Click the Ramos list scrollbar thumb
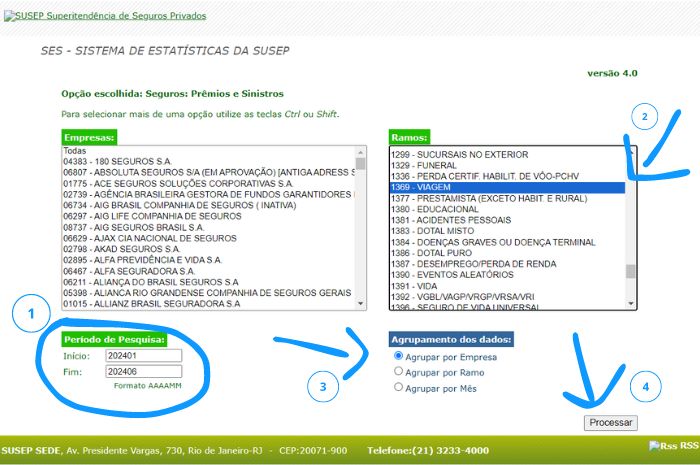700x465 pixels. point(631,271)
